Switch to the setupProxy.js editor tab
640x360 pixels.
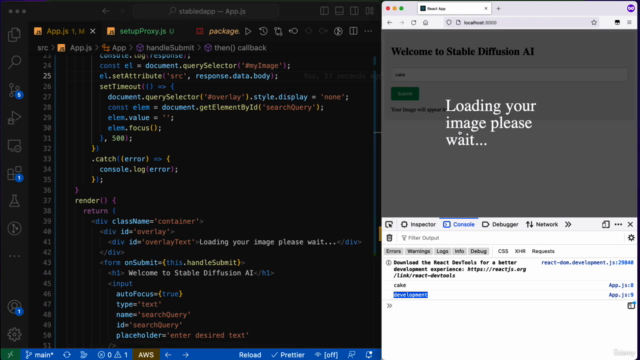click(142, 31)
